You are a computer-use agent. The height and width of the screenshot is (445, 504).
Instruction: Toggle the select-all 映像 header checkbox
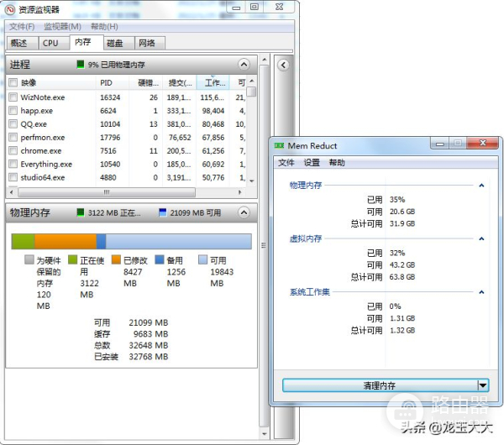pyautogui.click(x=13, y=83)
